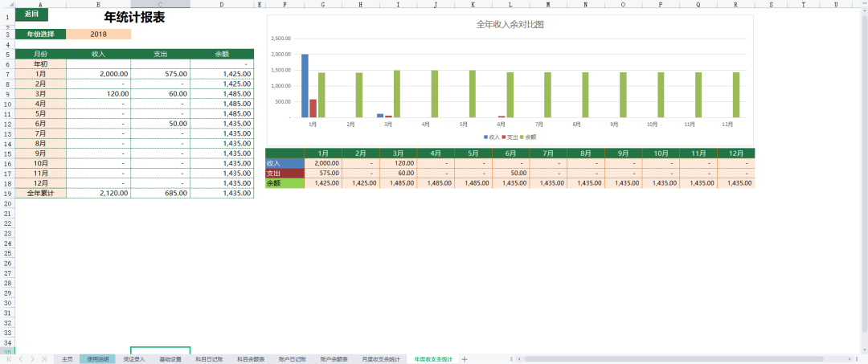Viewport: 868px width, 364px height.
Task: Open the 基础设置 sheet tab
Action: coord(170,359)
